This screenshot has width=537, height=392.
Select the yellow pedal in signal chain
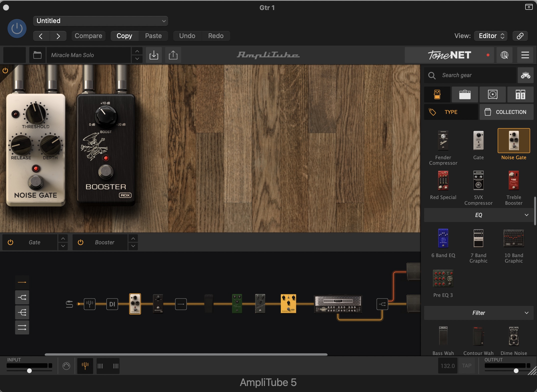[x=289, y=304]
